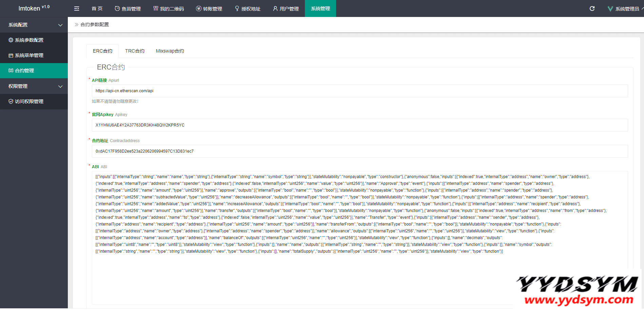Switch to the Mixswap合约 tab
The width and height of the screenshot is (644, 310).
170,51
